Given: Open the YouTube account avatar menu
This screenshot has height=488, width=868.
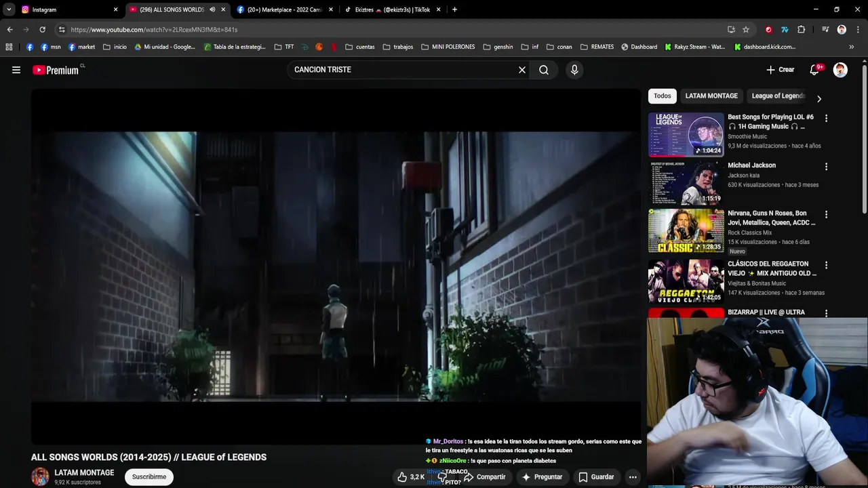Looking at the screenshot, I should pos(840,70).
